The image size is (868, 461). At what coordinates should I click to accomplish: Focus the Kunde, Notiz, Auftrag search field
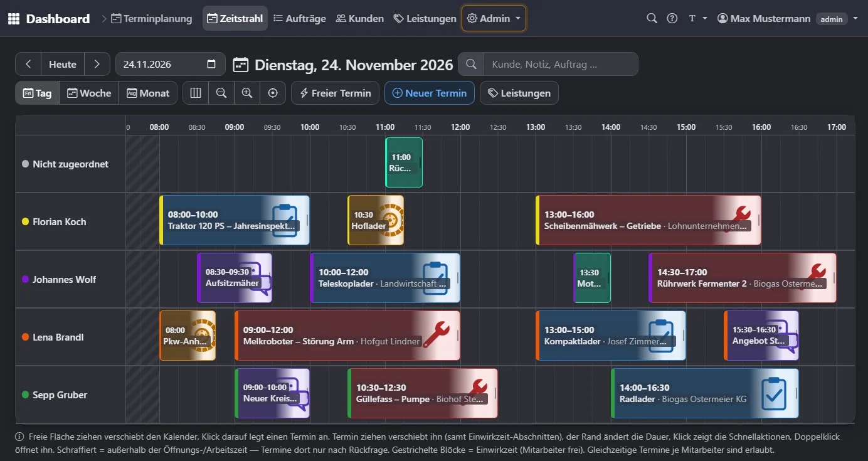[561, 64]
